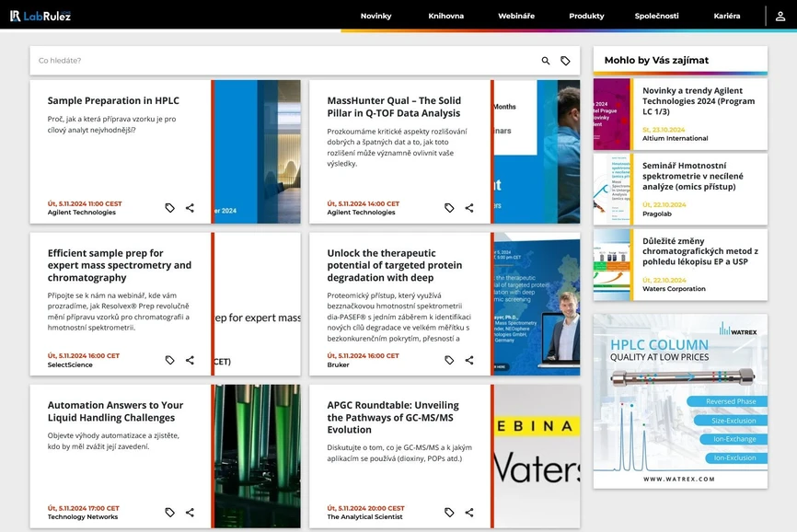Open the Produkty menu
This screenshot has width=797, height=532.
coord(586,16)
